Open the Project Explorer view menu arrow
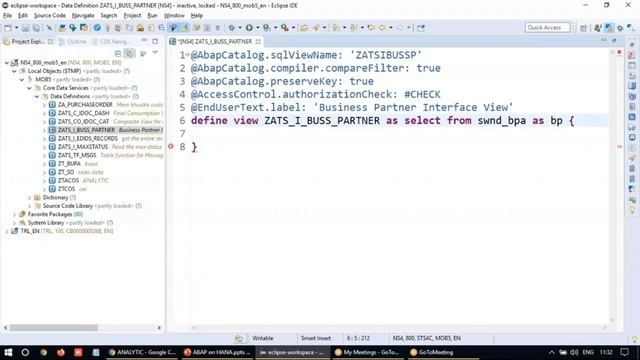The height and width of the screenshot is (360, 640). (x=155, y=53)
